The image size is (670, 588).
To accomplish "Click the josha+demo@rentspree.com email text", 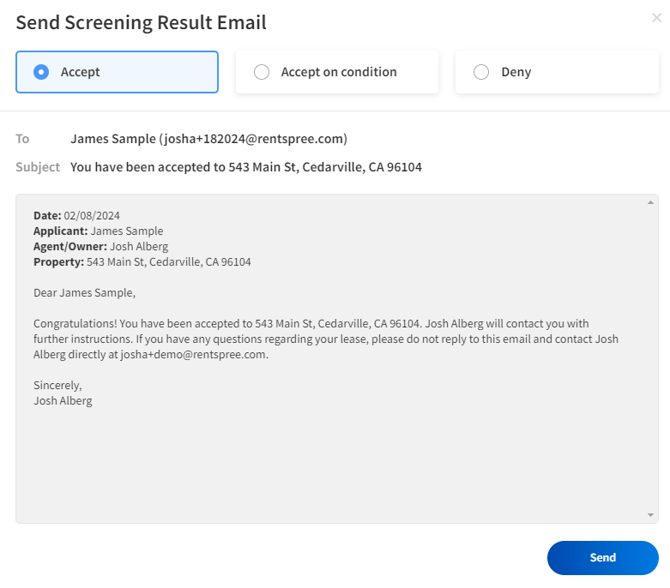I will click(x=194, y=354).
